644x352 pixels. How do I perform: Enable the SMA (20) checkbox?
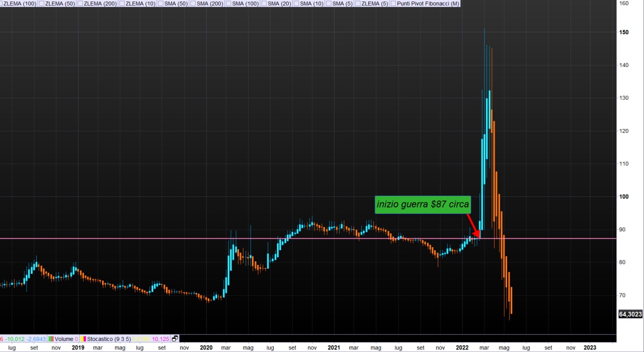[x=264, y=4]
